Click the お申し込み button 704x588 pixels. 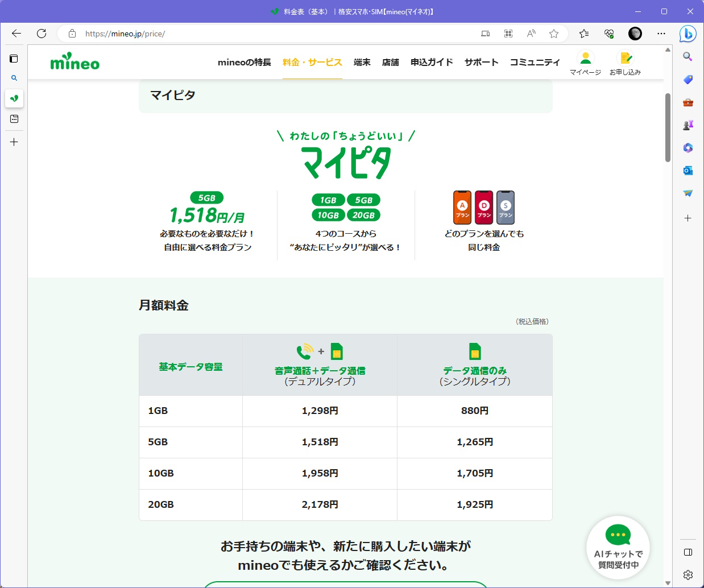pyautogui.click(x=625, y=63)
